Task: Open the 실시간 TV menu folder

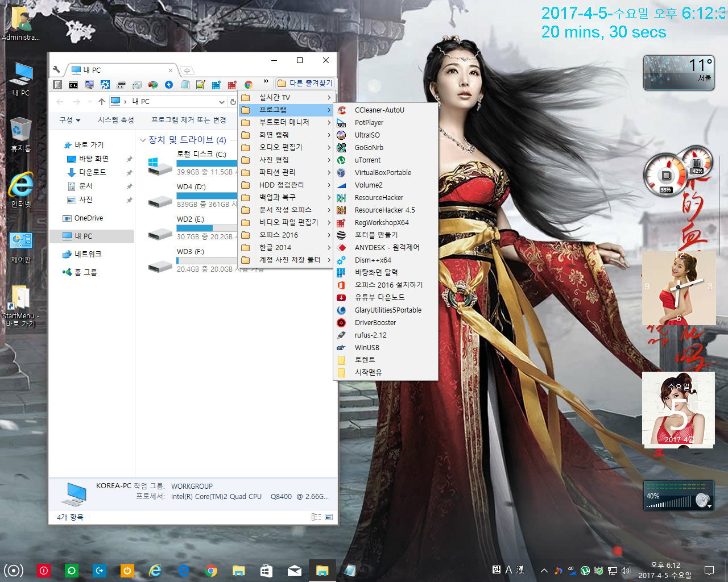Action: 287,98
